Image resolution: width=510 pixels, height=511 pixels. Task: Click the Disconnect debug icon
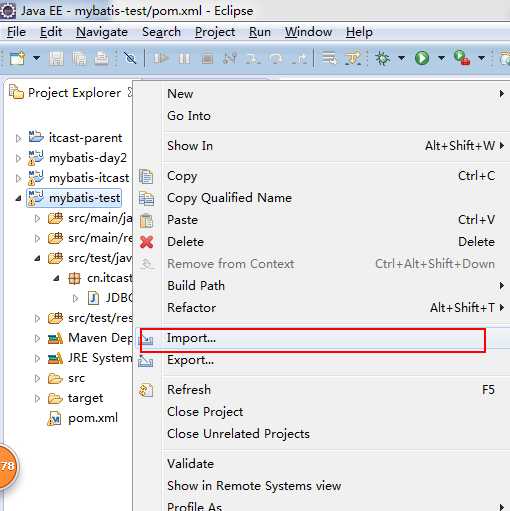pos(230,59)
